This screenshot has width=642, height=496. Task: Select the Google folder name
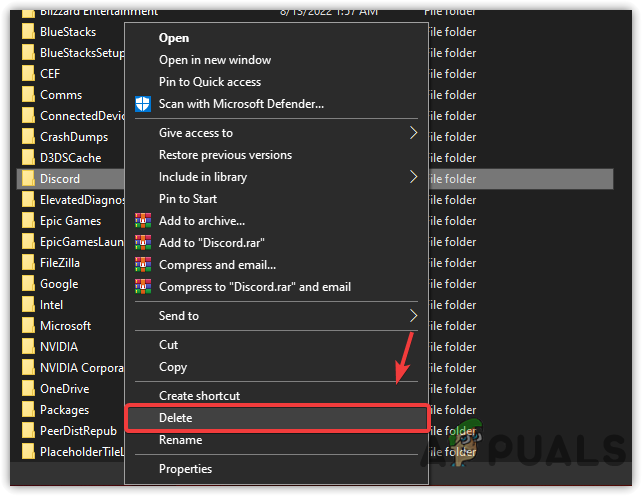tap(59, 284)
